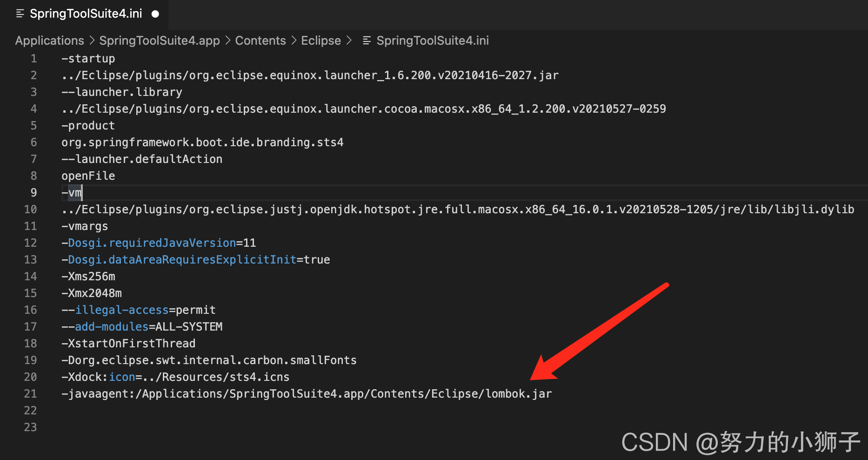The height and width of the screenshot is (460, 868).
Task: Click '-Dorg.eclipse.swt.internal.carbon.smallFonts' line
Action: click(x=209, y=360)
